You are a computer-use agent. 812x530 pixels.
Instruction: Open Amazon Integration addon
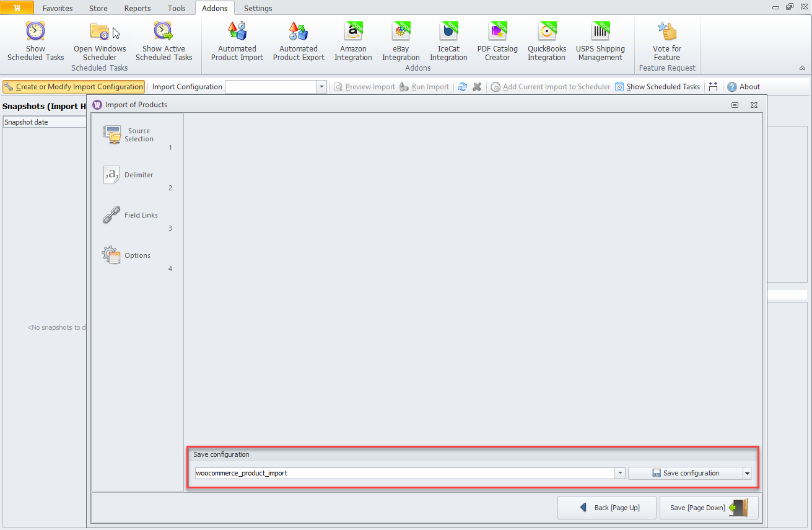pos(353,41)
